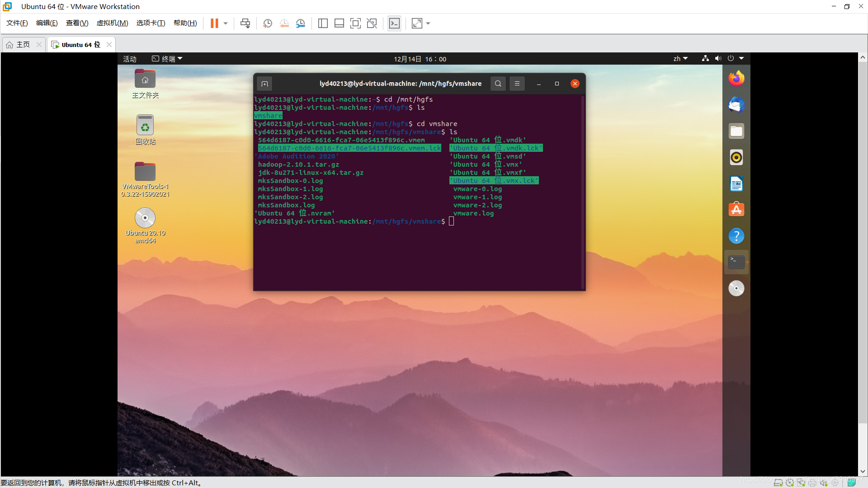Image resolution: width=868 pixels, height=488 pixels.
Task: Open the 虚拟机(M) menu
Action: (x=112, y=23)
